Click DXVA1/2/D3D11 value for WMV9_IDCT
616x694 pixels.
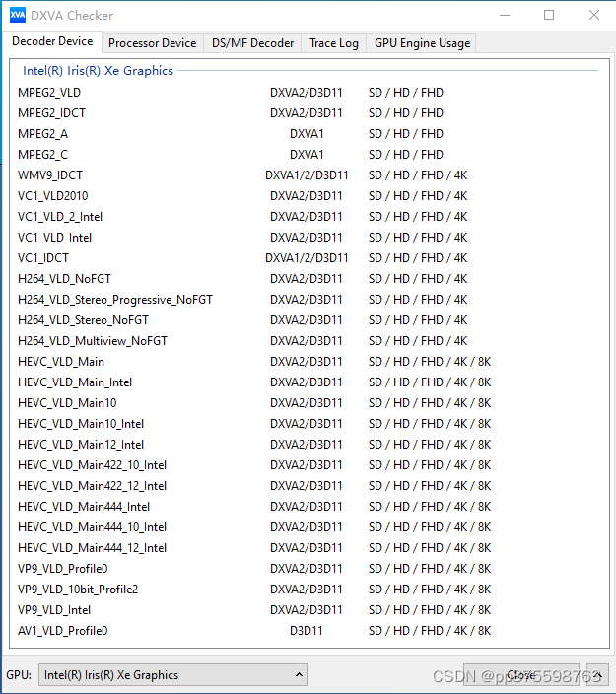click(307, 175)
